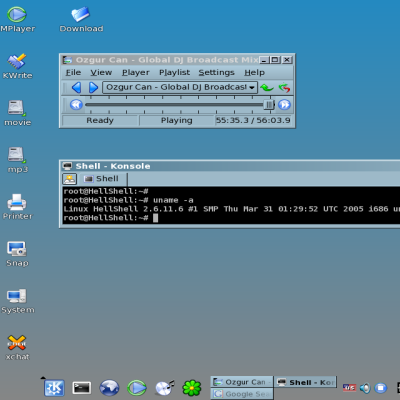Screen dimensions: 400x400
Task: Click the Konsole new session icon
Action: coord(69,179)
